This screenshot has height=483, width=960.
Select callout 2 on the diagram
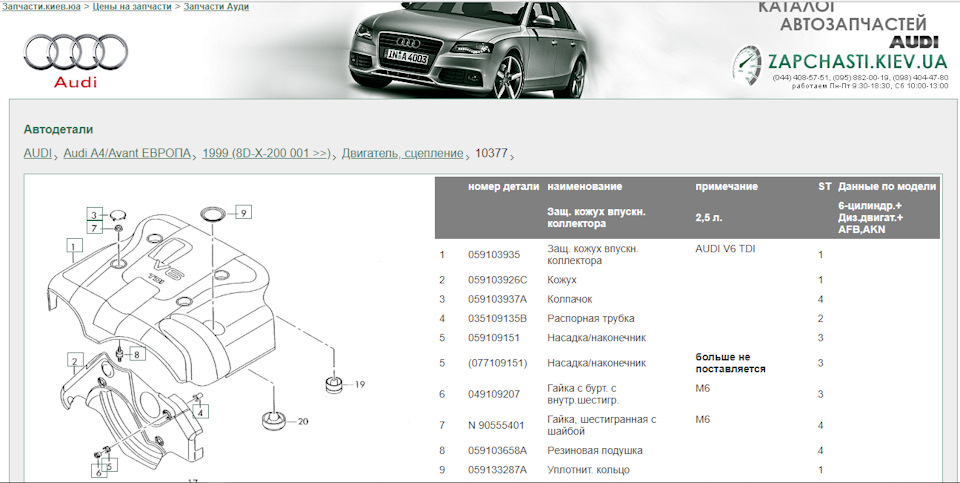[x=75, y=361]
